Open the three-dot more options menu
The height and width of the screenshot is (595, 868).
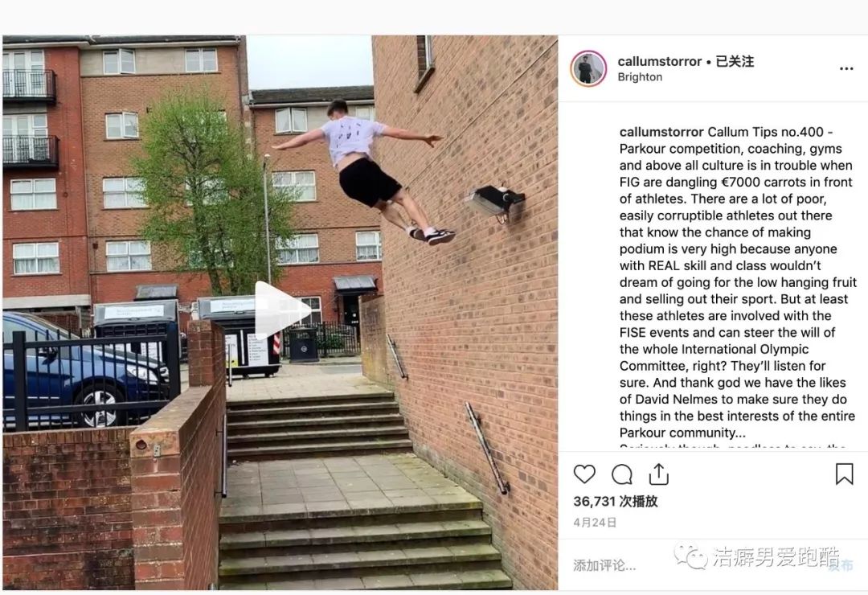[845, 68]
